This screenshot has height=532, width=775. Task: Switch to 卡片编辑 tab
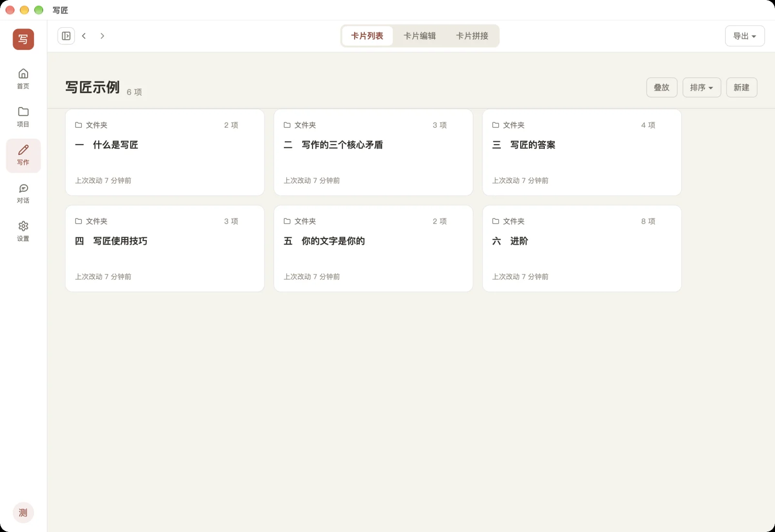point(420,36)
